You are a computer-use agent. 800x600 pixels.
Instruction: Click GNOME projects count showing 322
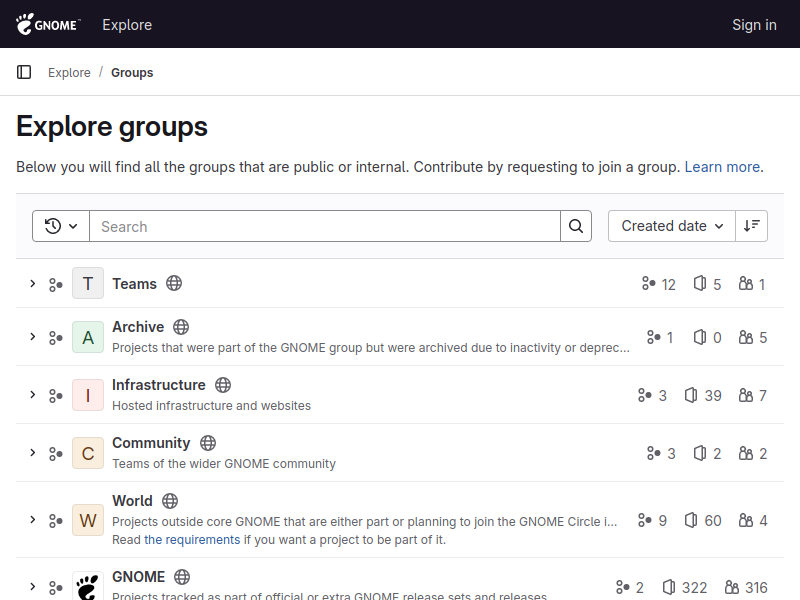pos(685,587)
